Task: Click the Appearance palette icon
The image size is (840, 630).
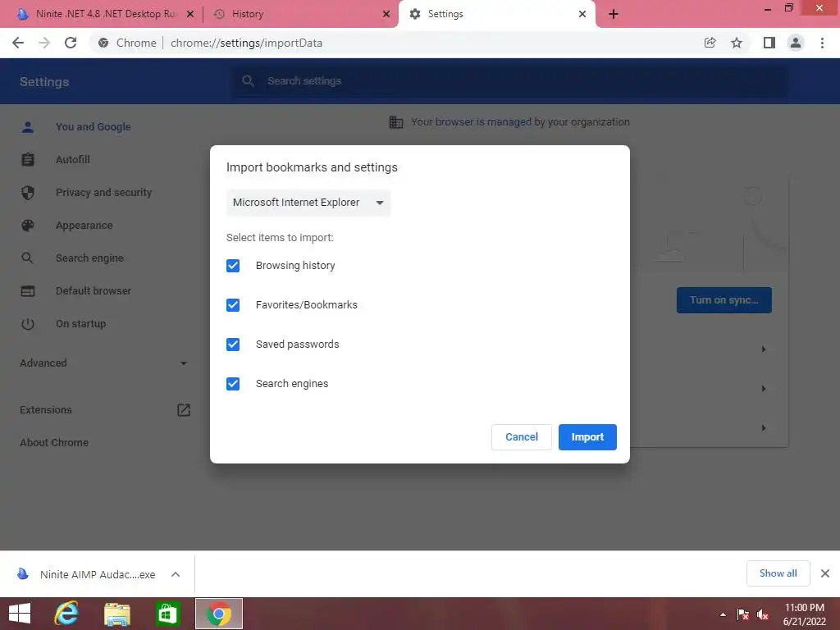Action: coord(28,226)
